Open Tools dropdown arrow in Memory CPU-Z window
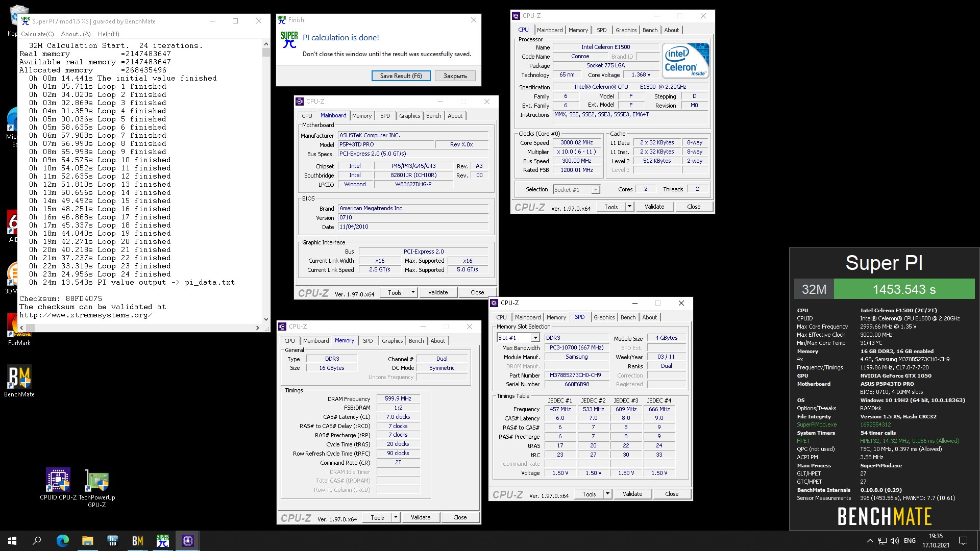The width and height of the screenshot is (980, 551). [x=396, y=517]
